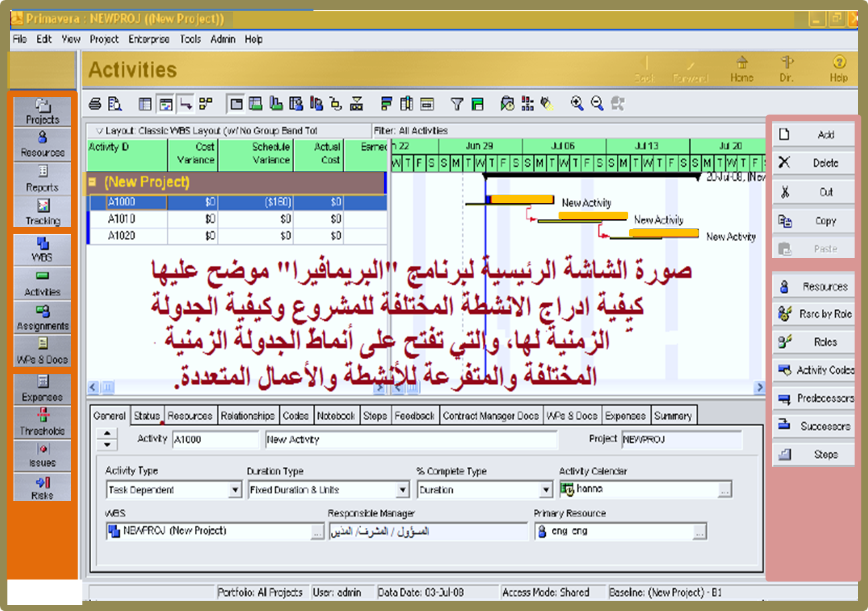Show the Activity Table layout icon

click(x=145, y=104)
